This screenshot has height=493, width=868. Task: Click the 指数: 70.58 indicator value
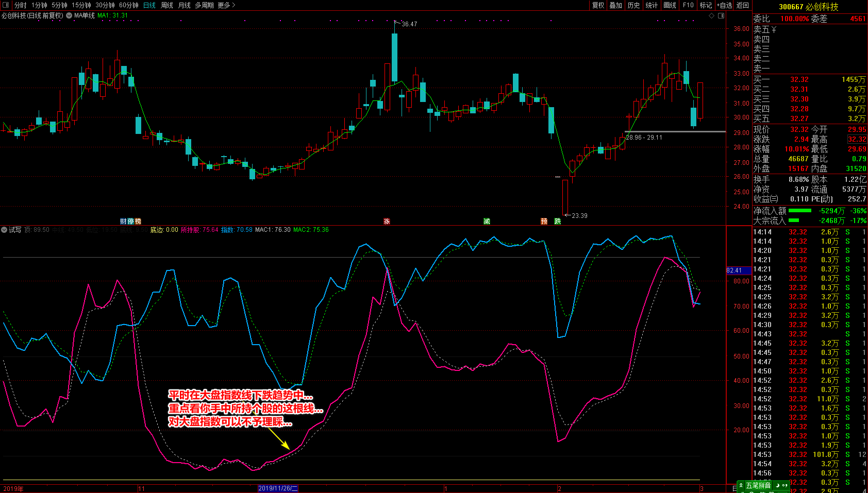(x=237, y=230)
